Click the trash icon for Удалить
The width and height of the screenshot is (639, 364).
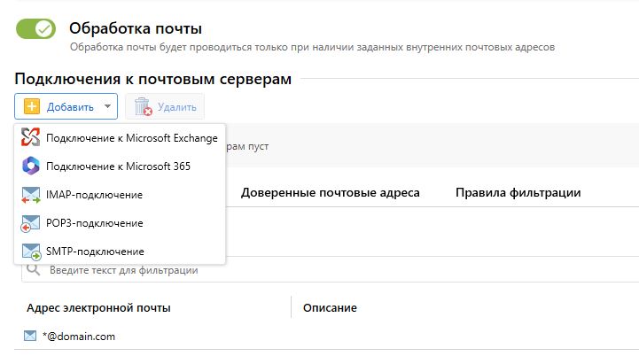coord(143,106)
